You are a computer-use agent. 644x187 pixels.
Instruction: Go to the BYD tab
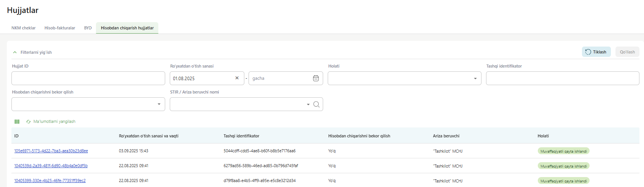[x=88, y=28]
